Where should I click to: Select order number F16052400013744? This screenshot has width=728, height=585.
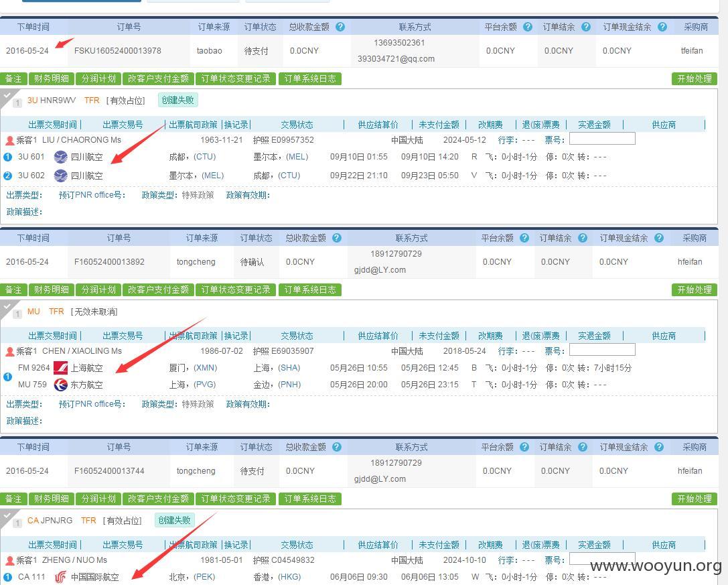(109, 470)
